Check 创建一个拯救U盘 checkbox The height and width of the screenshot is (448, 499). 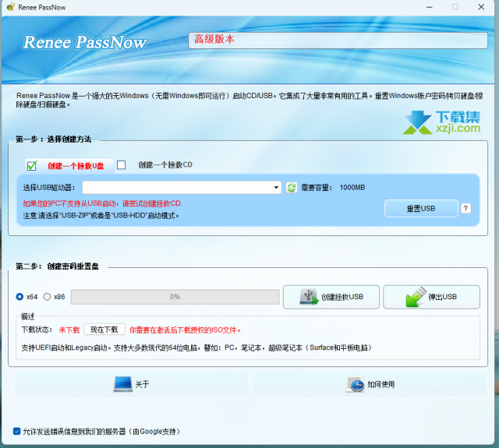click(x=32, y=166)
